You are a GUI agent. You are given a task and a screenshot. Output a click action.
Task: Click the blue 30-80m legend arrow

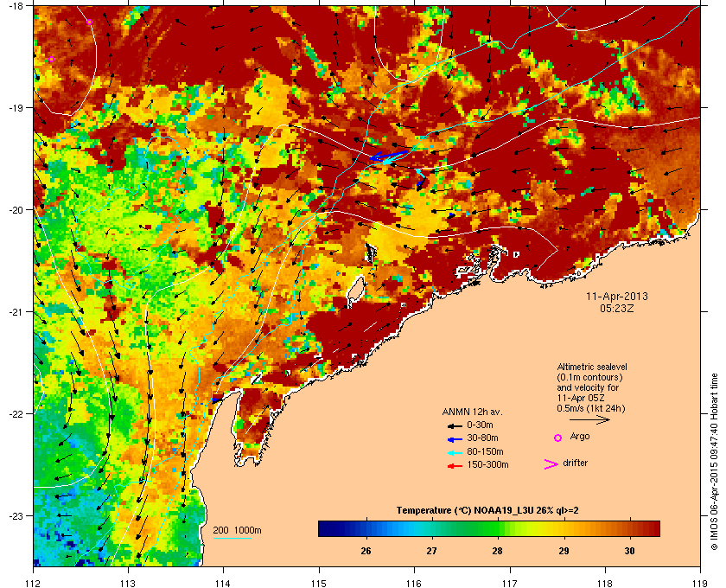pos(455,438)
